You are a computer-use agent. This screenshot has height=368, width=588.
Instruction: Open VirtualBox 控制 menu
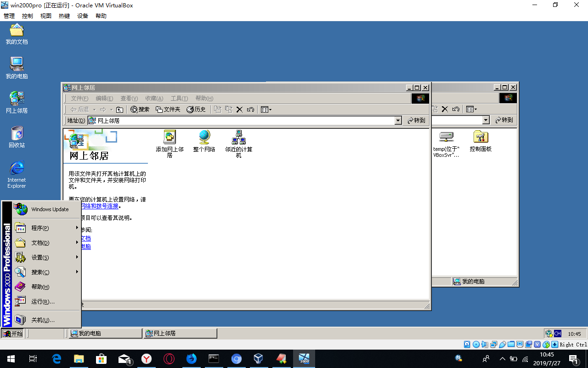click(28, 16)
